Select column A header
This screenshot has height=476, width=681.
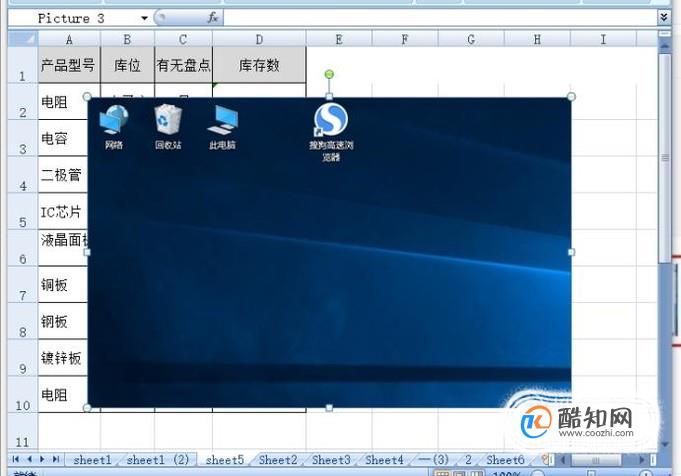(69, 40)
